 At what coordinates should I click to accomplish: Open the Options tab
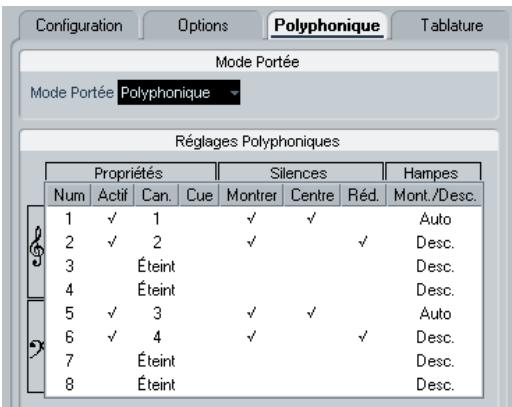tap(203, 25)
